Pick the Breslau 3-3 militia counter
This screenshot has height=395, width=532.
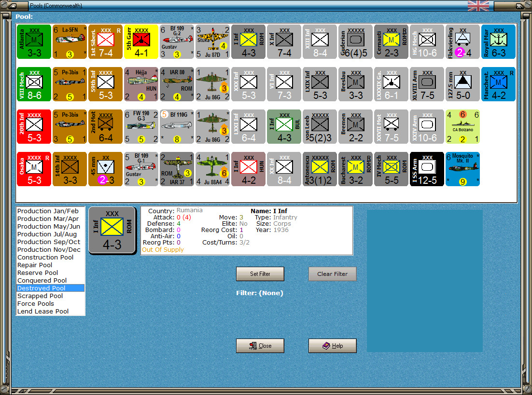355,84
